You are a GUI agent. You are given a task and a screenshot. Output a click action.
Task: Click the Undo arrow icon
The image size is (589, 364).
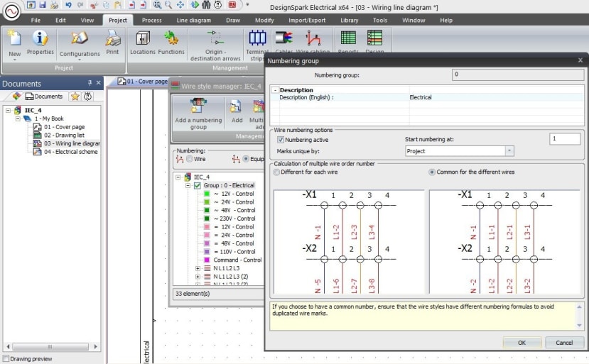pyautogui.click(x=68, y=5)
